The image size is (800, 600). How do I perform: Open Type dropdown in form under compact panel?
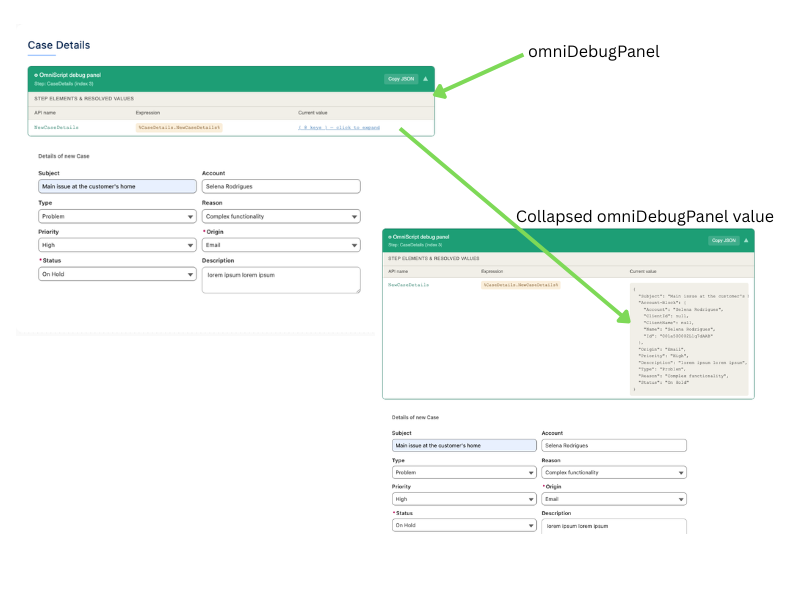pos(117,217)
